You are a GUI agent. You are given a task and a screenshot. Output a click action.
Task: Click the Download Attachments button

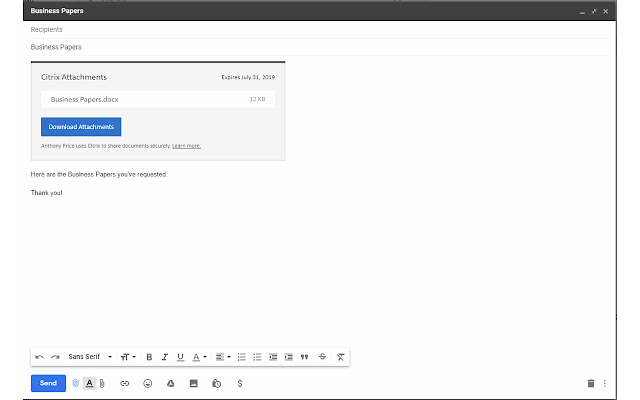pos(81,127)
